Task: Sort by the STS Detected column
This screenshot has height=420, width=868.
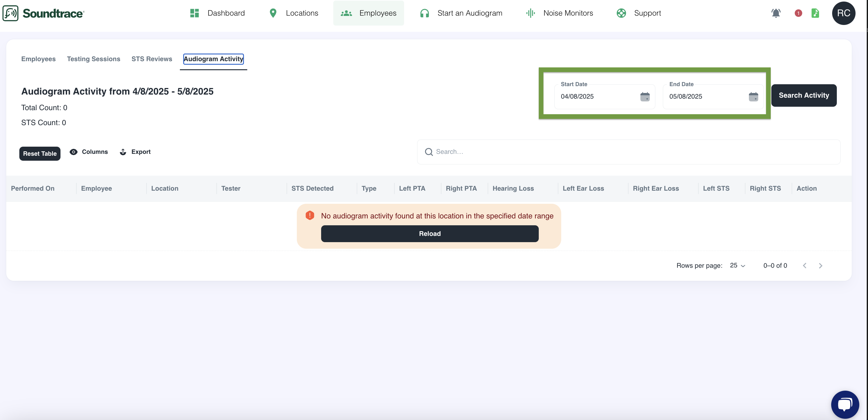Action: [x=312, y=188]
